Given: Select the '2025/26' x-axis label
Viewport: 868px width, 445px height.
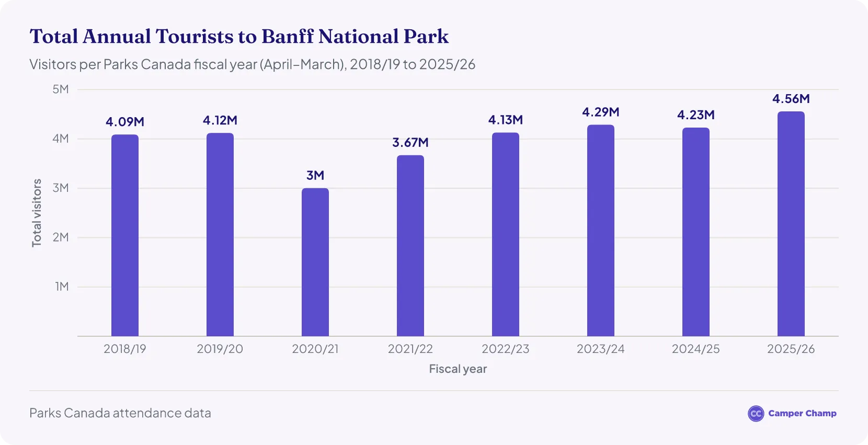Looking at the screenshot, I should (x=791, y=349).
